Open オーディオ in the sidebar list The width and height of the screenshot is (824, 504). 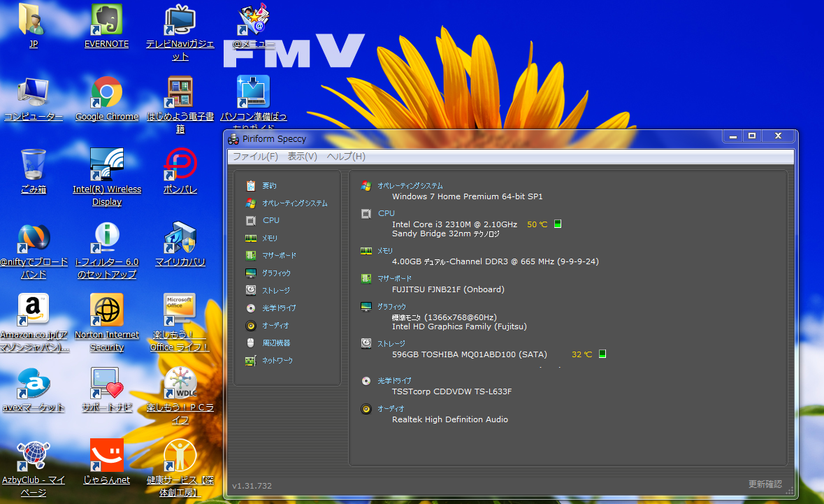(275, 325)
